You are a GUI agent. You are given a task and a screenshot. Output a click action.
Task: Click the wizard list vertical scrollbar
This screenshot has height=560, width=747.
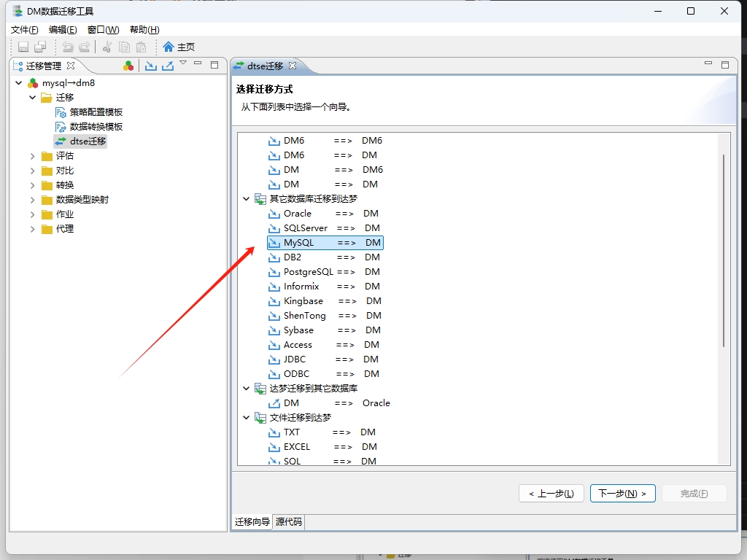[x=724, y=251]
